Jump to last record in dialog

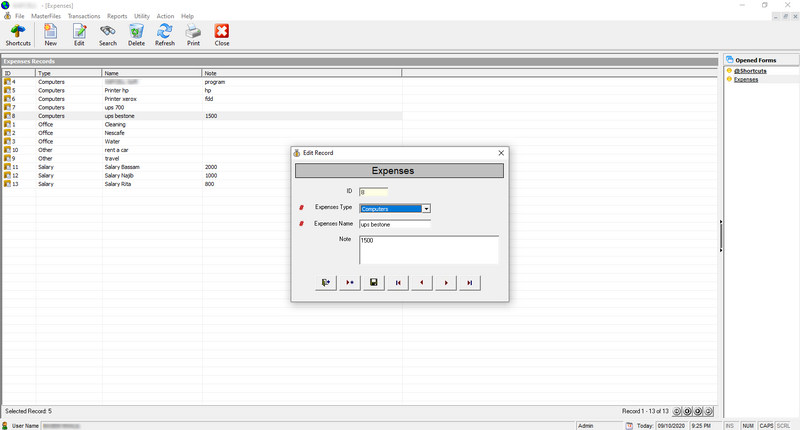tap(469, 283)
